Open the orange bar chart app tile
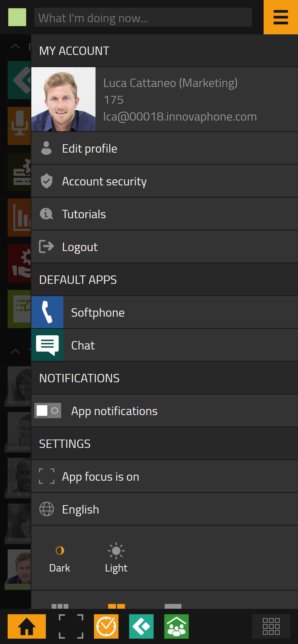This screenshot has height=644, width=298. click(19, 217)
